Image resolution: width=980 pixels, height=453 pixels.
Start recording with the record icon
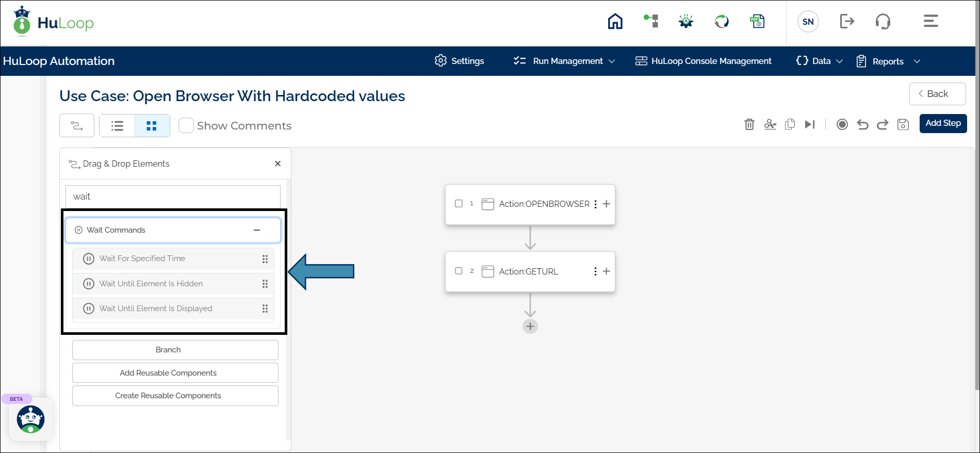click(842, 124)
